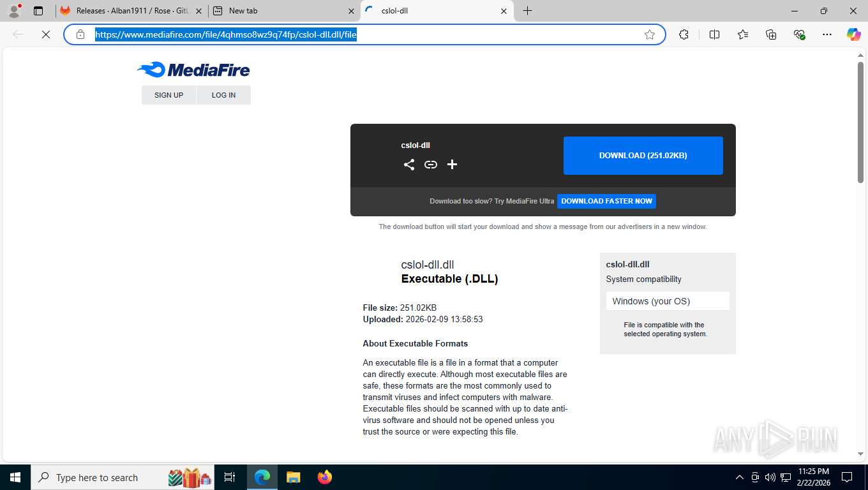868x490 pixels.
Task: Copy link via the chain icon
Action: 431,165
